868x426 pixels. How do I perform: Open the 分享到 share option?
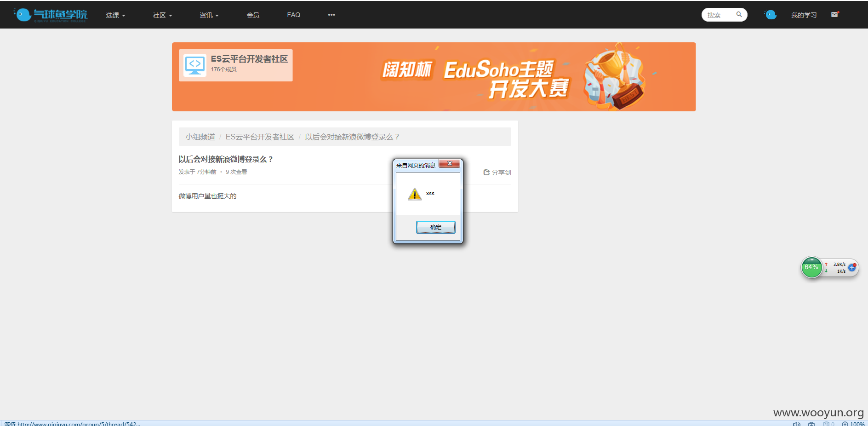click(x=497, y=173)
